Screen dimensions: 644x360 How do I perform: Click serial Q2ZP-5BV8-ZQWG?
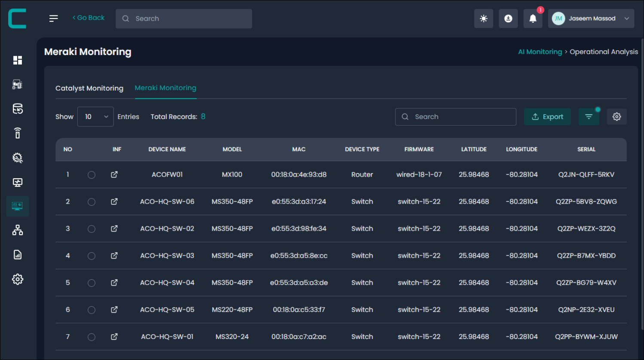(x=586, y=201)
